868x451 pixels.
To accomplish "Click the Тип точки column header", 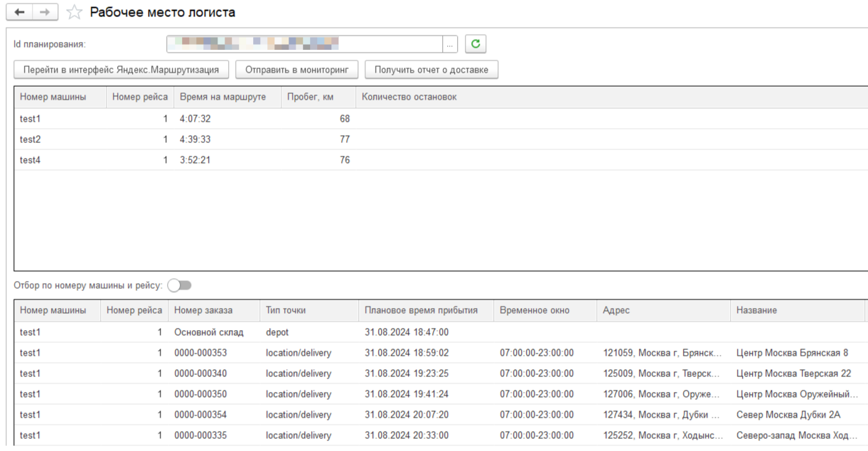I will [286, 310].
